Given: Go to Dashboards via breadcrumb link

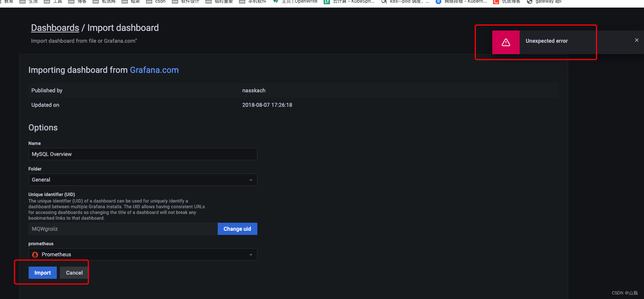Looking at the screenshot, I should (55, 28).
